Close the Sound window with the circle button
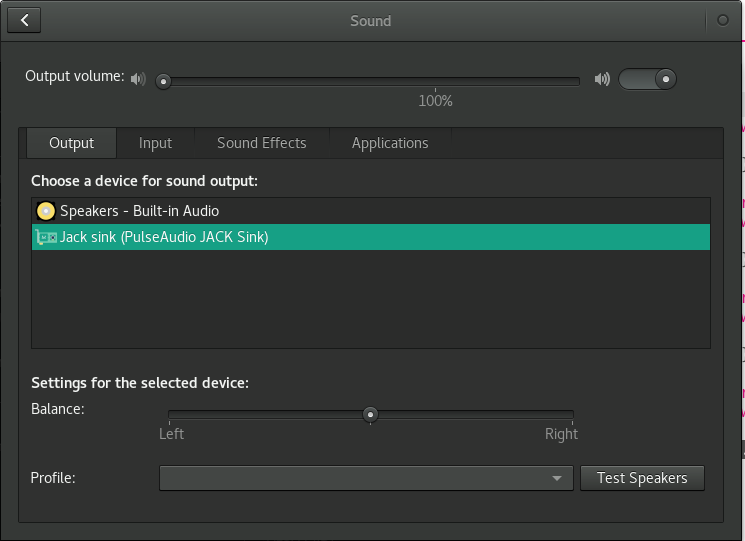Image resolution: width=745 pixels, height=541 pixels. (723, 20)
